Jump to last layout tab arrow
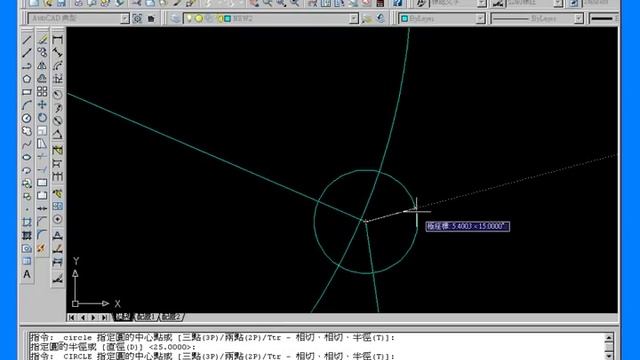The image size is (640, 360). [104, 317]
